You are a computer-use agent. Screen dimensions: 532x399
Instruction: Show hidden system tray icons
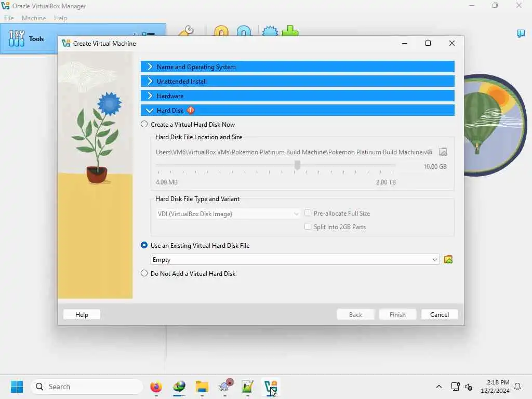(x=438, y=387)
